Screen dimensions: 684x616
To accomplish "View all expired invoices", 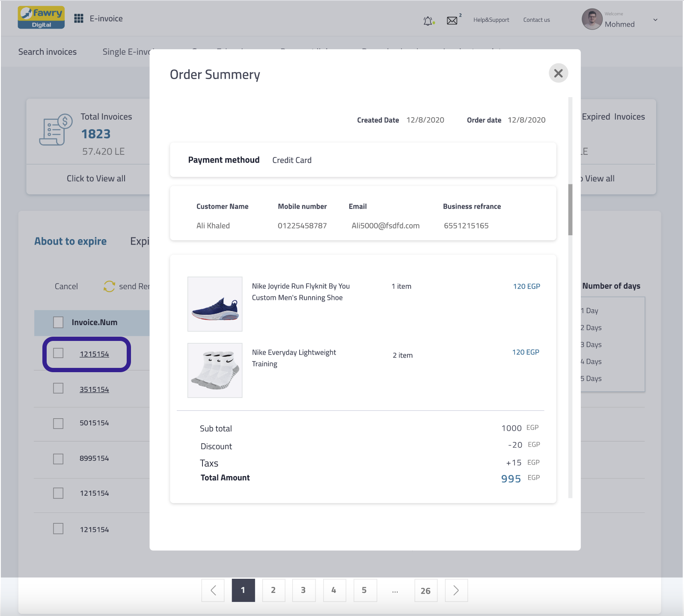I will click(x=598, y=178).
